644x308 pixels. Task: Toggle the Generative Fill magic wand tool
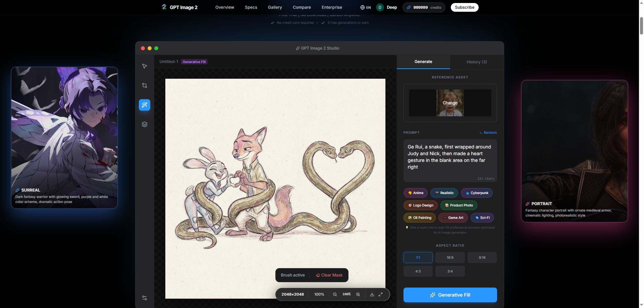[145, 105]
